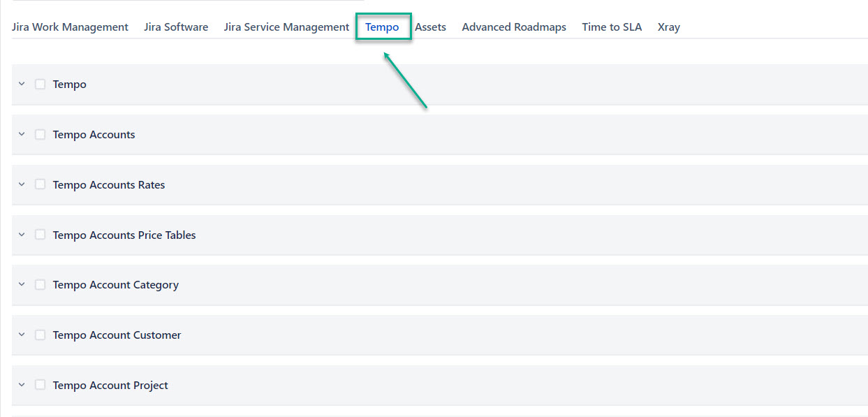The height and width of the screenshot is (417, 868).
Task: Tick the Tempo Accounts Rates checkbox
Action: point(41,184)
